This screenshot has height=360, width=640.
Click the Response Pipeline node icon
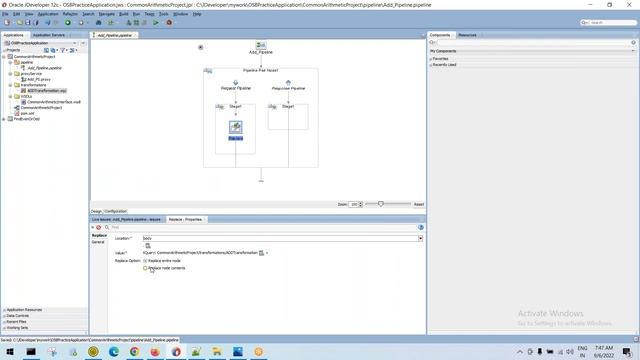tap(288, 82)
